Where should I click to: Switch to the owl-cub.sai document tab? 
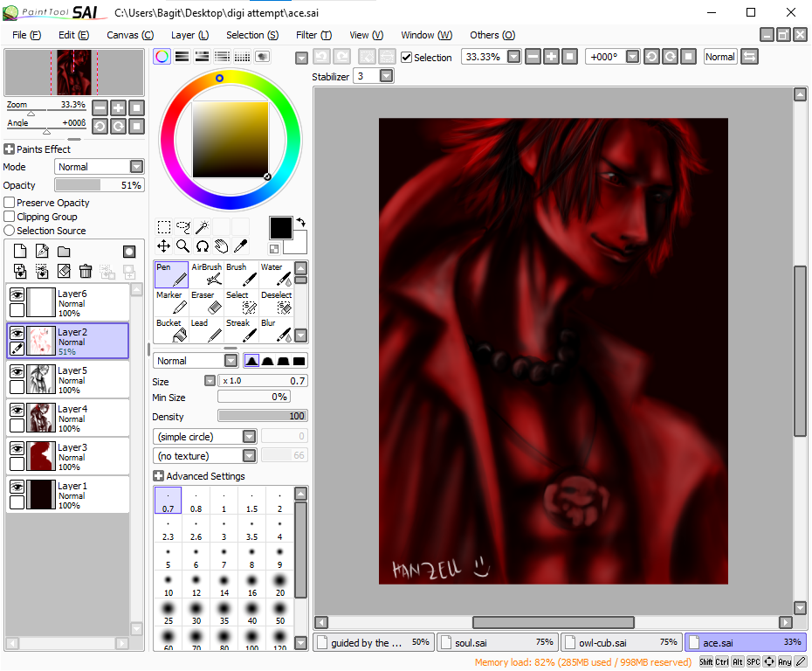622,642
